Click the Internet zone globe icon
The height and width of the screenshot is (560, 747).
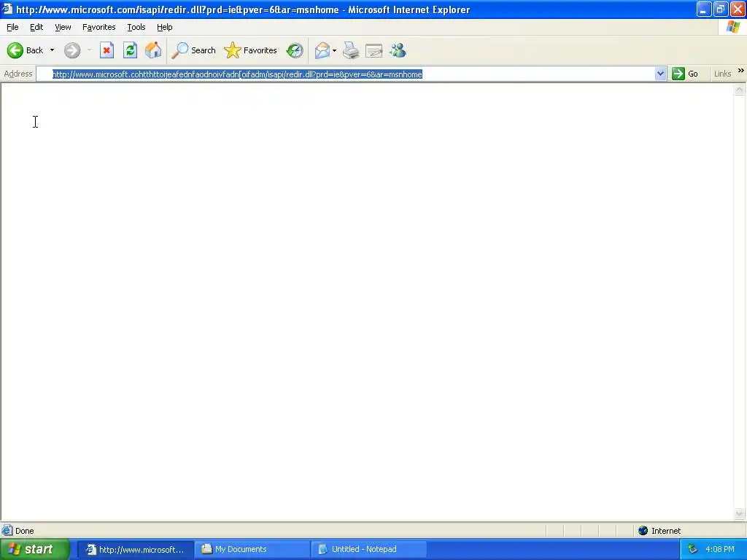(643, 531)
